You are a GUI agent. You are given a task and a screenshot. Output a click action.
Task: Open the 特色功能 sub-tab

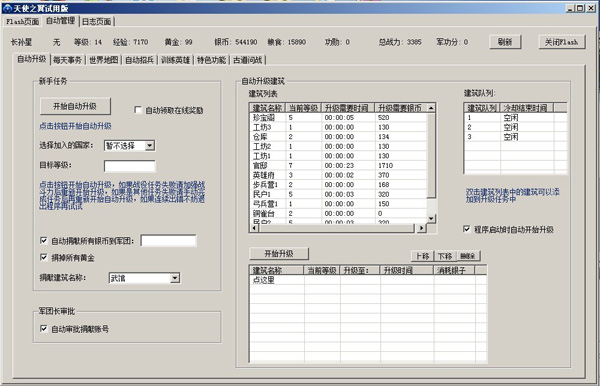(211, 60)
